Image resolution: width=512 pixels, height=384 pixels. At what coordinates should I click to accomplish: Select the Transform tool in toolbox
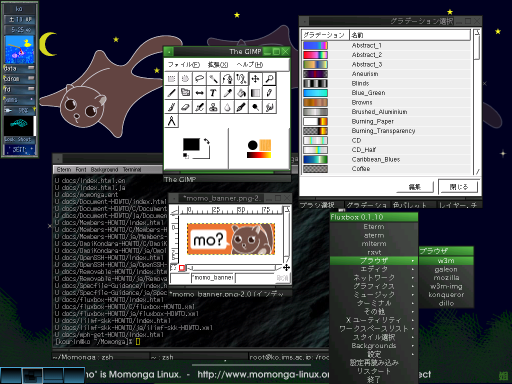185,93
